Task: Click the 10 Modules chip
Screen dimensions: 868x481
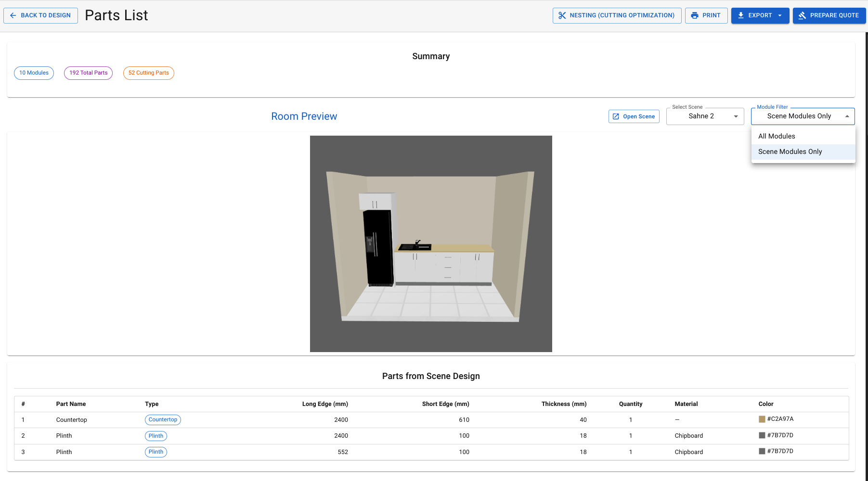Action: click(x=34, y=73)
